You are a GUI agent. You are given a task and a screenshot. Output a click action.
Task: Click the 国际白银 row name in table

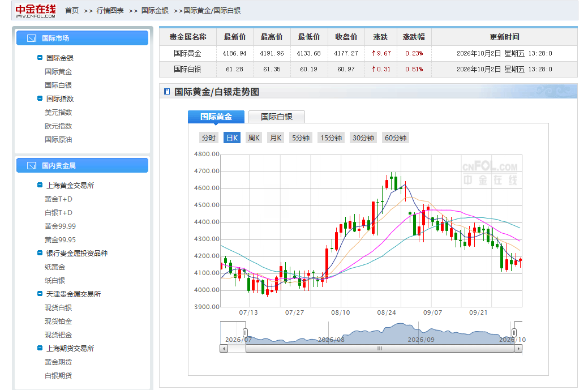click(x=187, y=69)
